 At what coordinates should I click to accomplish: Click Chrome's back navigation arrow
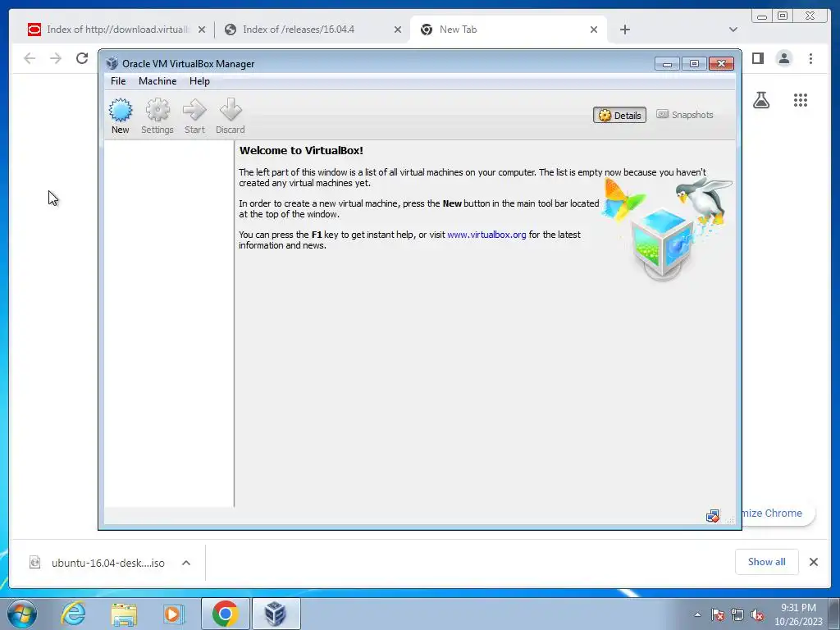[x=30, y=58]
